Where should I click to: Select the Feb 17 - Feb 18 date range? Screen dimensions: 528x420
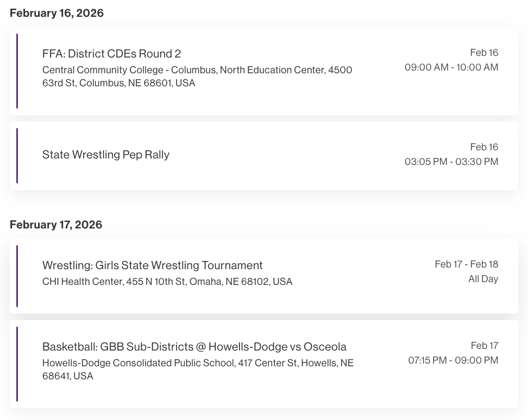point(466,264)
